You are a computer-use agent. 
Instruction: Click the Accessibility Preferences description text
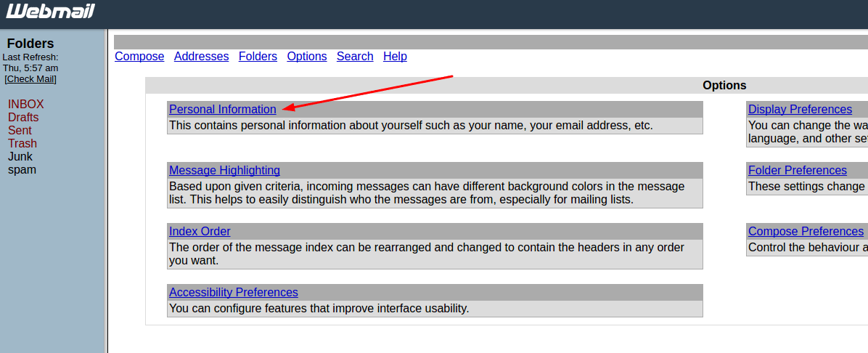tap(319, 308)
